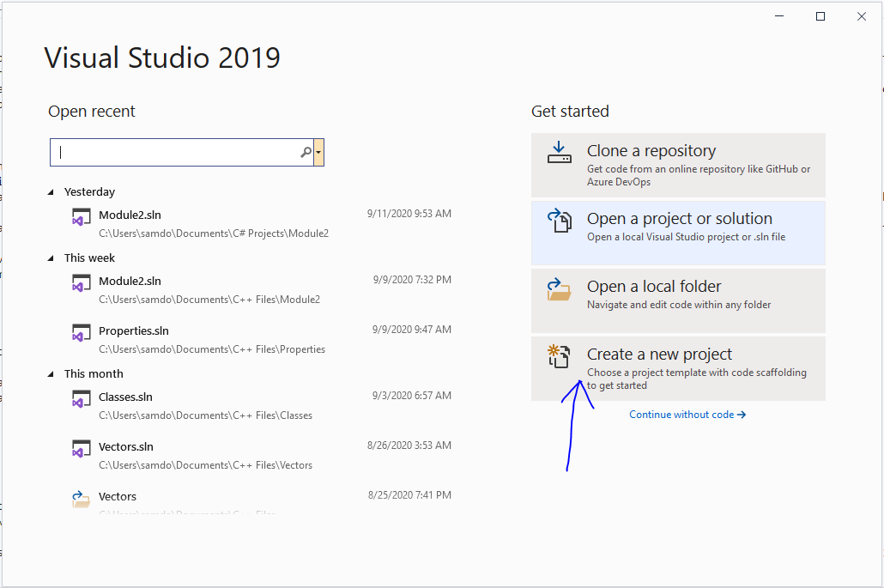Viewport: 884px width, 588px height.
Task: Click the Classes.sln solution icon
Action: [x=82, y=399]
